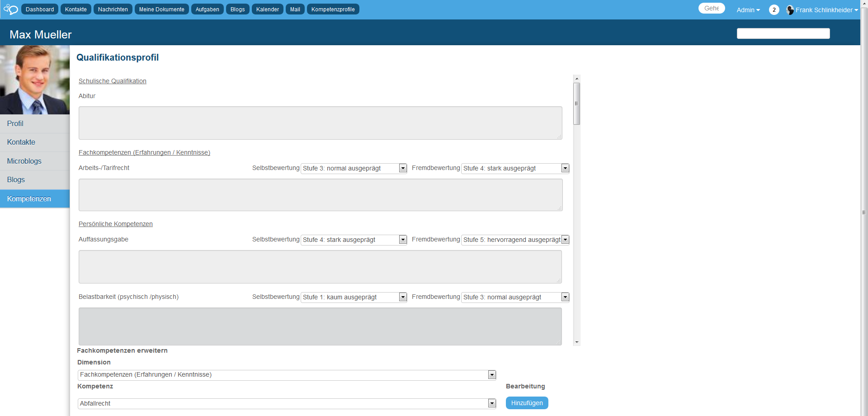
Task: Expand the Dimension dropdown
Action: click(287, 375)
